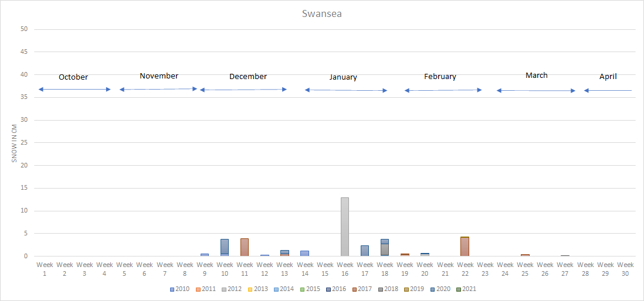Click the February month label
Viewport: 644px width, 301px height.
pyautogui.click(x=440, y=77)
